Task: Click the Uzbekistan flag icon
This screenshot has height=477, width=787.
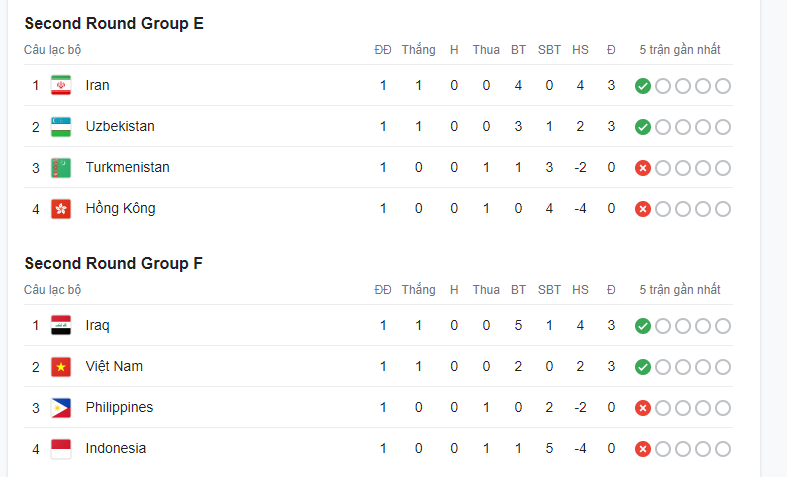Action: coord(61,127)
